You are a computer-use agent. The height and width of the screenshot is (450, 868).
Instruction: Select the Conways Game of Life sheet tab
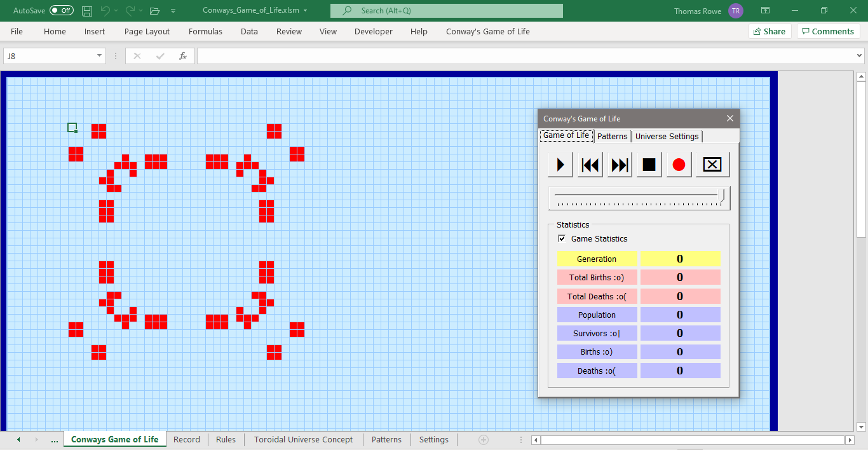pyautogui.click(x=115, y=439)
